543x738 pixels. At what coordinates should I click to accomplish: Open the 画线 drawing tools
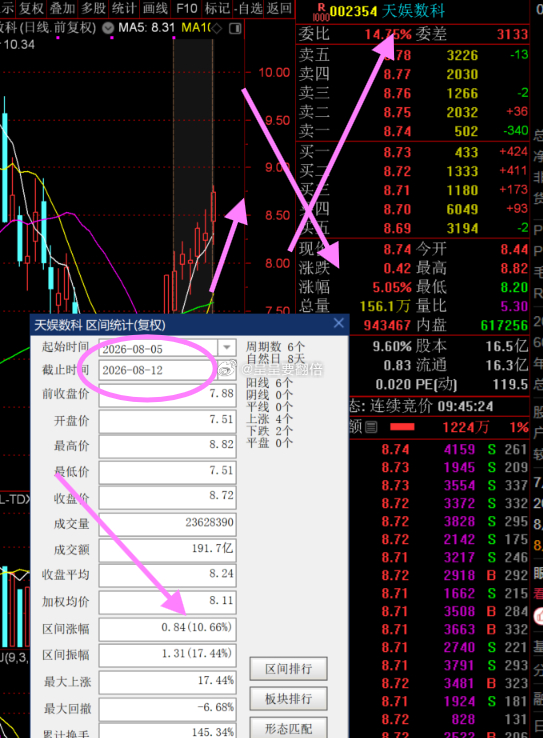[x=155, y=8]
